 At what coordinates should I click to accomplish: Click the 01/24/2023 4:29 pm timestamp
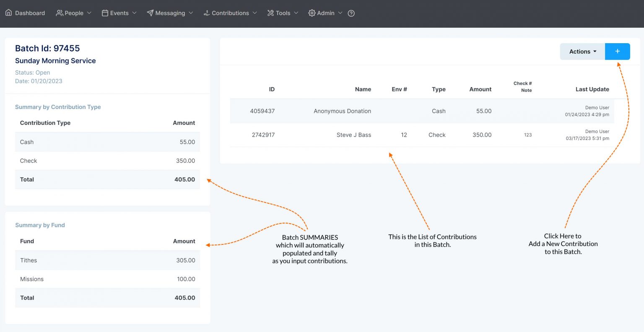click(x=587, y=114)
